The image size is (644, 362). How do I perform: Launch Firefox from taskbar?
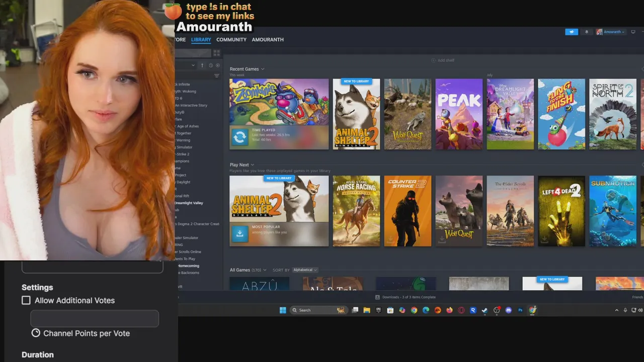point(449,310)
